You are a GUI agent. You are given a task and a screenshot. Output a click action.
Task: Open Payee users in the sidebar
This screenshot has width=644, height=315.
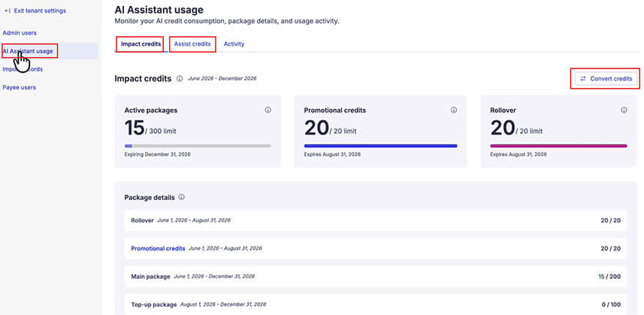pyautogui.click(x=20, y=87)
